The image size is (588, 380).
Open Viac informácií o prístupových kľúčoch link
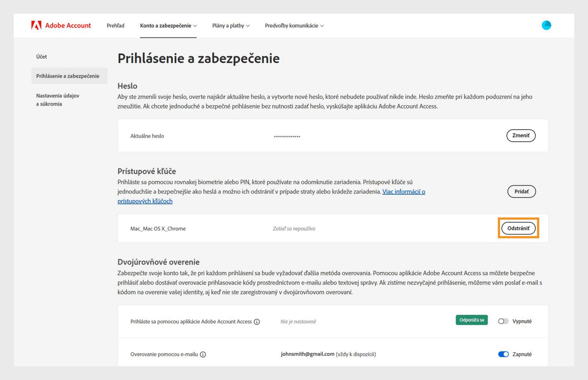403,192
